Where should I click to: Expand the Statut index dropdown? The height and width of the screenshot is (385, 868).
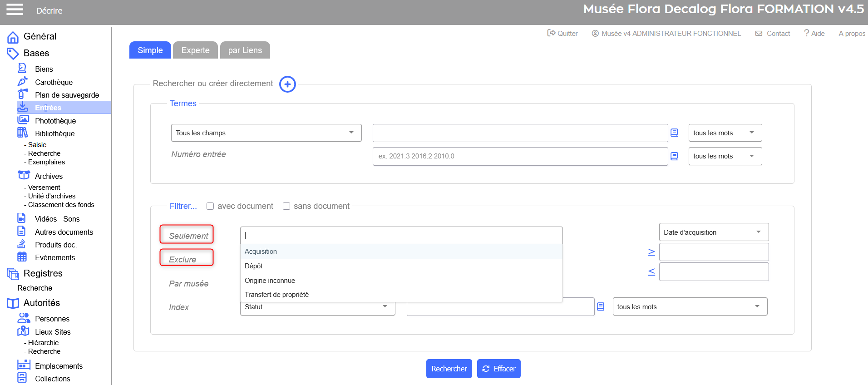pyautogui.click(x=317, y=307)
